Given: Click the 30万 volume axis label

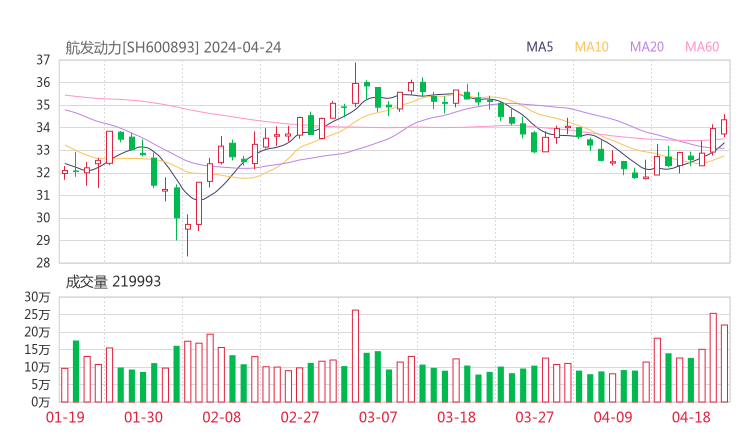Looking at the screenshot, I should tap(38, 298).
